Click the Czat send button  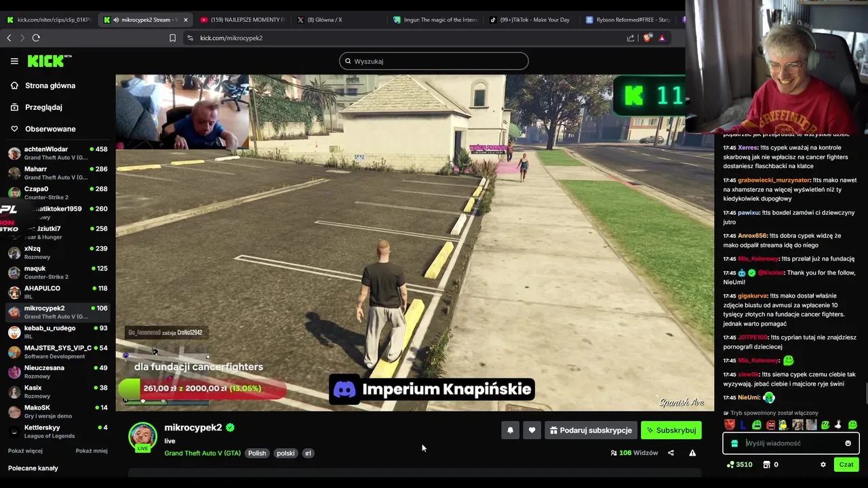(x=846, y=464)
